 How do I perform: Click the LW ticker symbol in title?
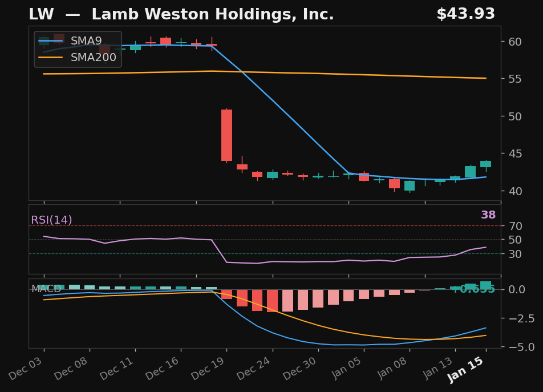tap(41, 14)
